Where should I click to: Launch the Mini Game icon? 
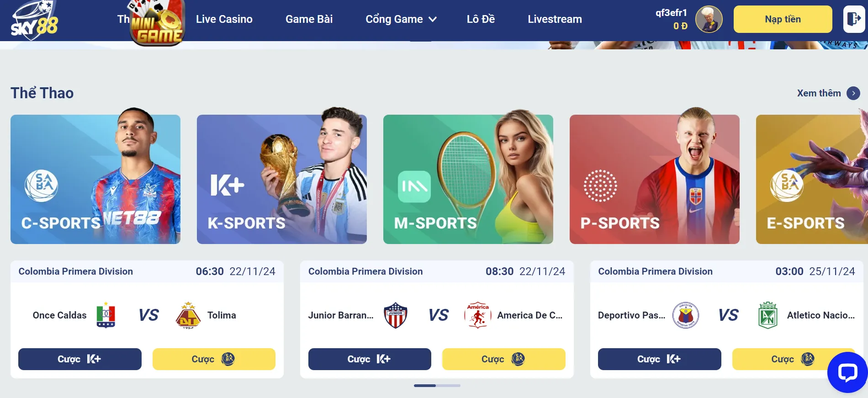pos(157,23)
